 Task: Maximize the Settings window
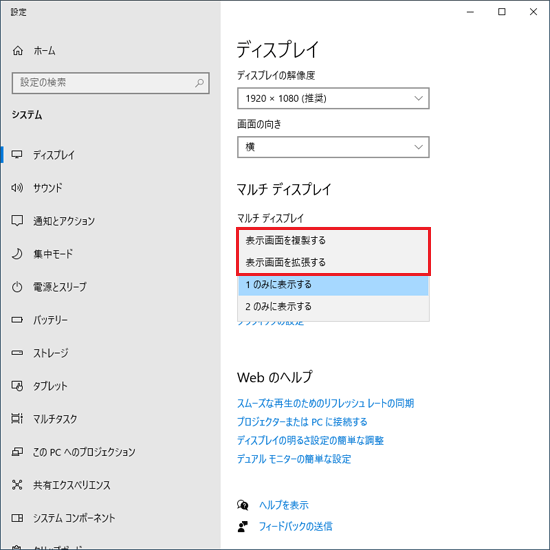502,12
